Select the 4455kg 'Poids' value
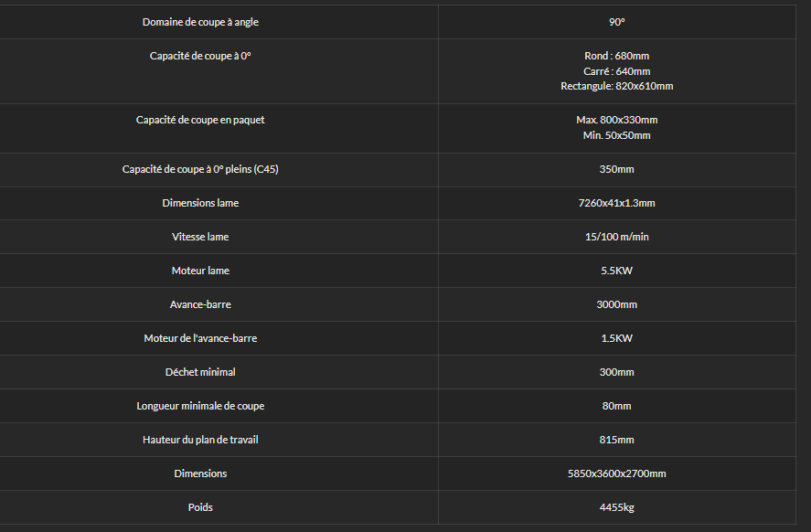811x532 pixels. 616,507
